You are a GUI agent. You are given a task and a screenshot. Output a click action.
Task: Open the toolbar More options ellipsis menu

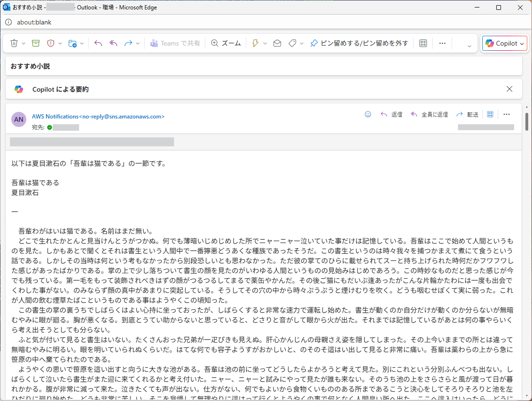tap(442, 43)
